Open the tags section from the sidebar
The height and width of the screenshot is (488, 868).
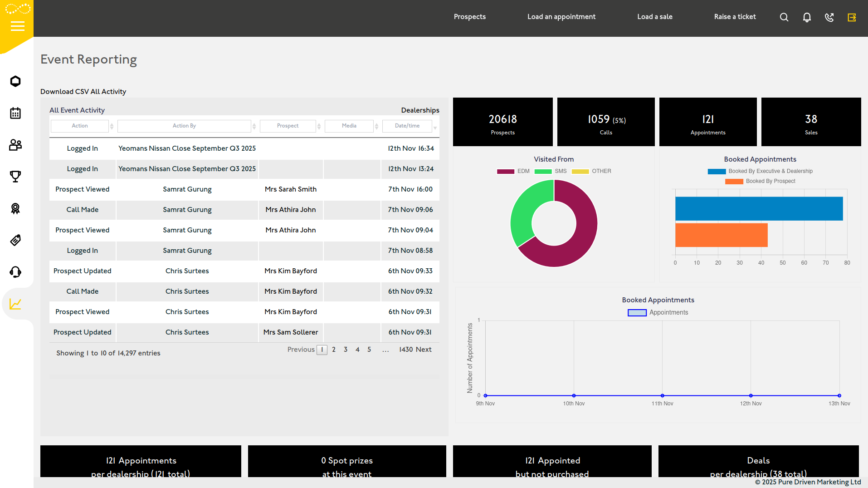[x=15, y=240]
